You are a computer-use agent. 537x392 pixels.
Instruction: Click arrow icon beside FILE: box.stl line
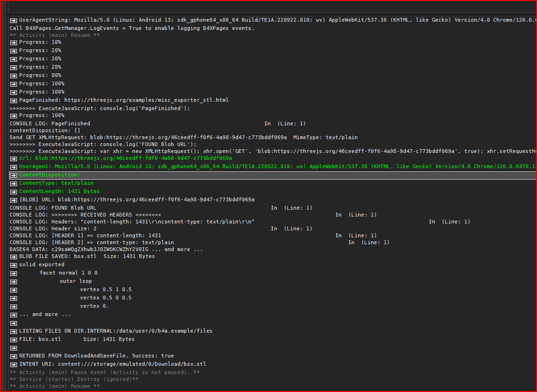(x=13, y=339)
